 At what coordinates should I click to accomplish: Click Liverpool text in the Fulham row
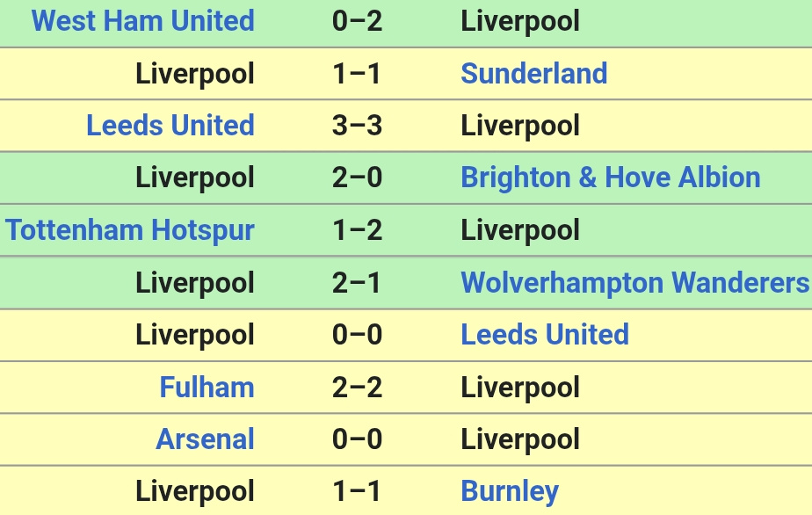point(520,388)
